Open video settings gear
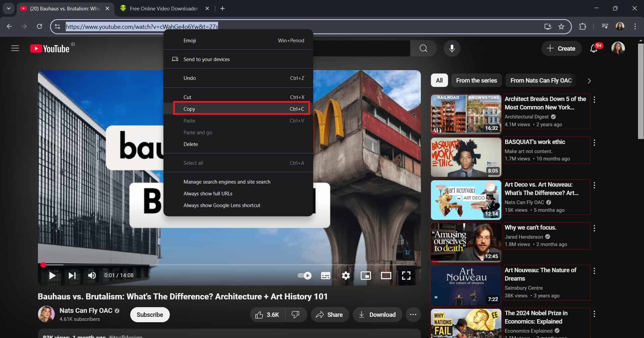 (x=346, y=276)
